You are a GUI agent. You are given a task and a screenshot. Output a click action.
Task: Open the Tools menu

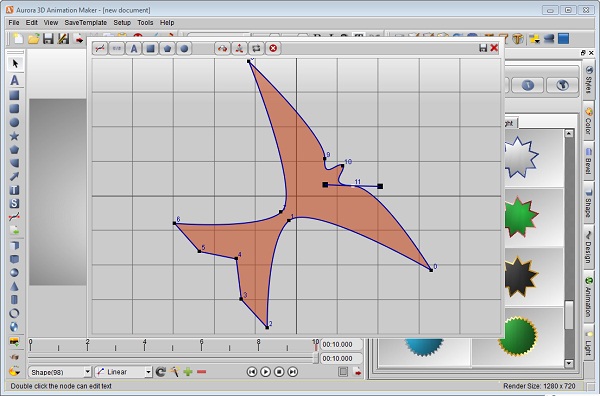(x=145, y=23)
